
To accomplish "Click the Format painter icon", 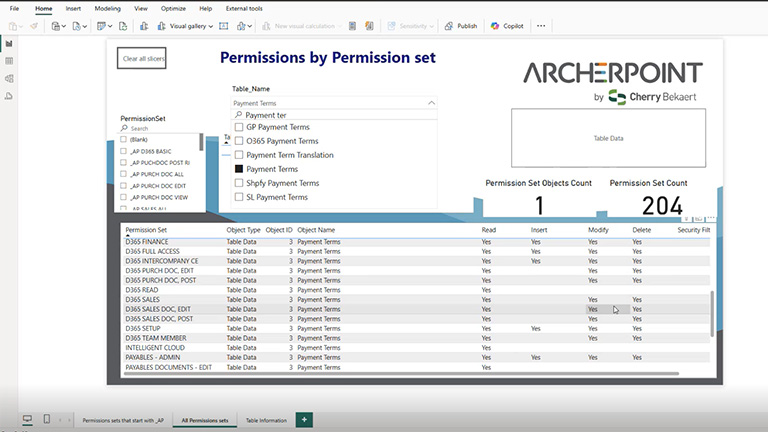I will tap(33, 26).
